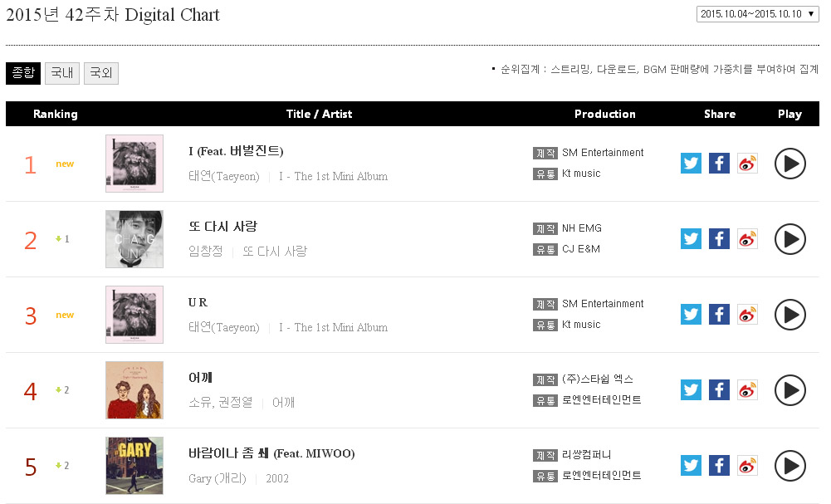Share Gary's '바람이나 좀 쐐' on Facebook
This screenshot has height=504, width=831.
tap(719, 466)
